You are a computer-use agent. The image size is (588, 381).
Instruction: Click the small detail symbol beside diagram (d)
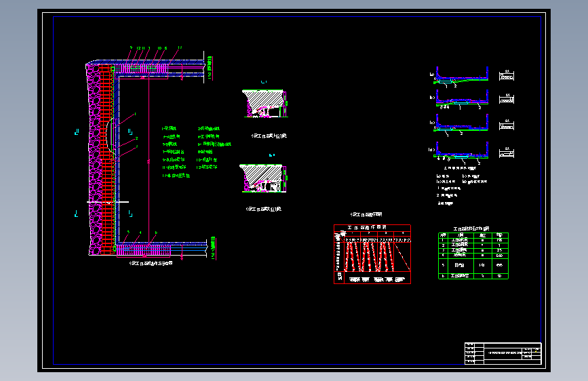pyautogui.click(x=506, y=153)
